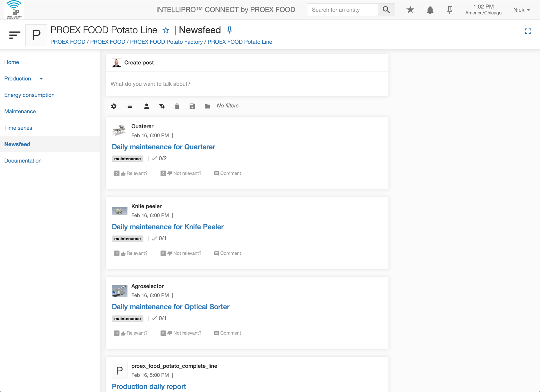Click the trash delete filter icon

click(x=177, y=106)
